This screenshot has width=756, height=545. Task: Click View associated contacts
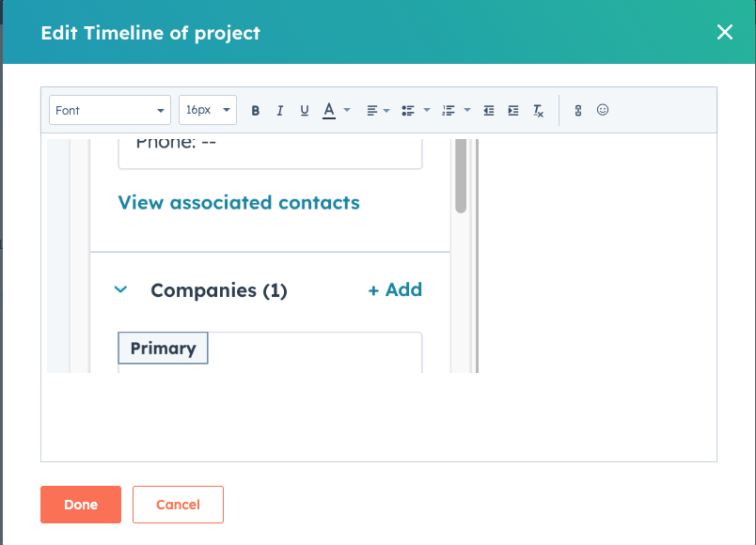pos(238,202)
